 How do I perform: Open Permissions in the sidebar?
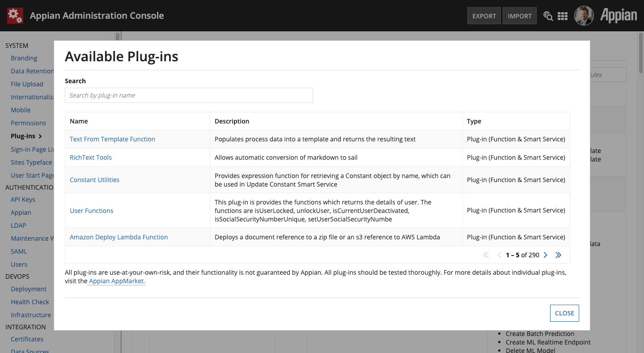click(x=28, y=123)
